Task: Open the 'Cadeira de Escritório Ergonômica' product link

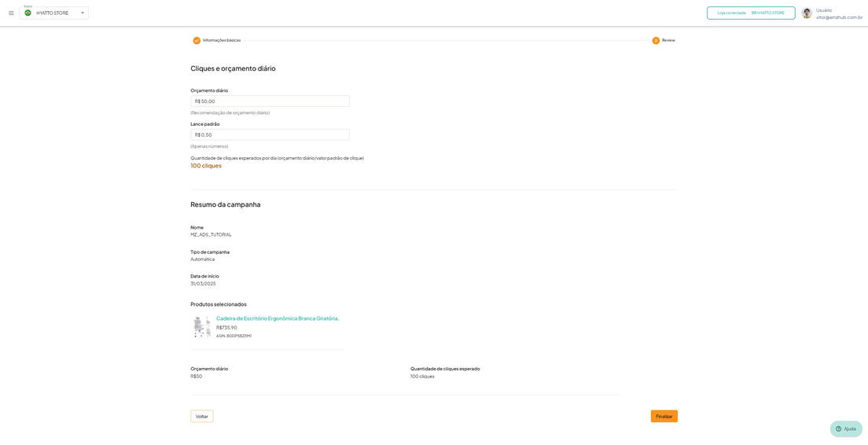Action: [x=278, y=318]
